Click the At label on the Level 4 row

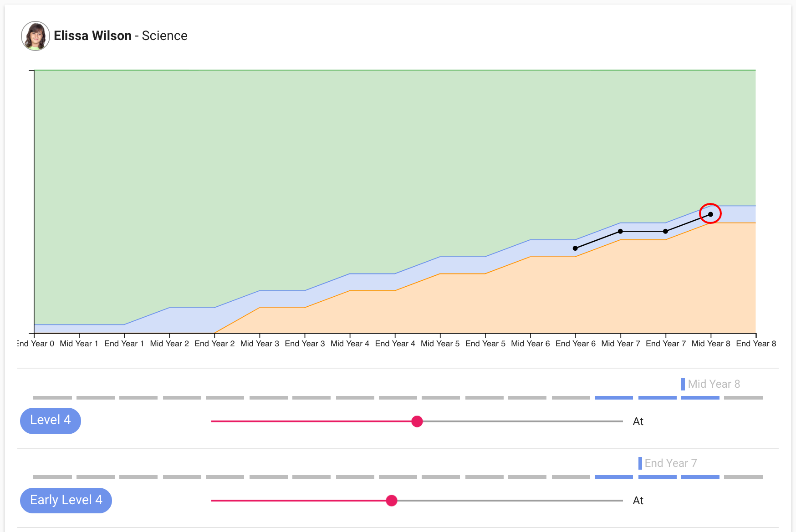coord(638,421)
